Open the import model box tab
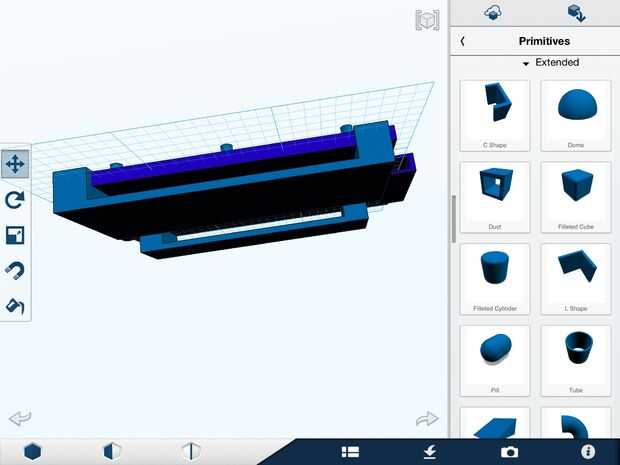Screen dimensions: 620x465 click(x=576, y=13)
